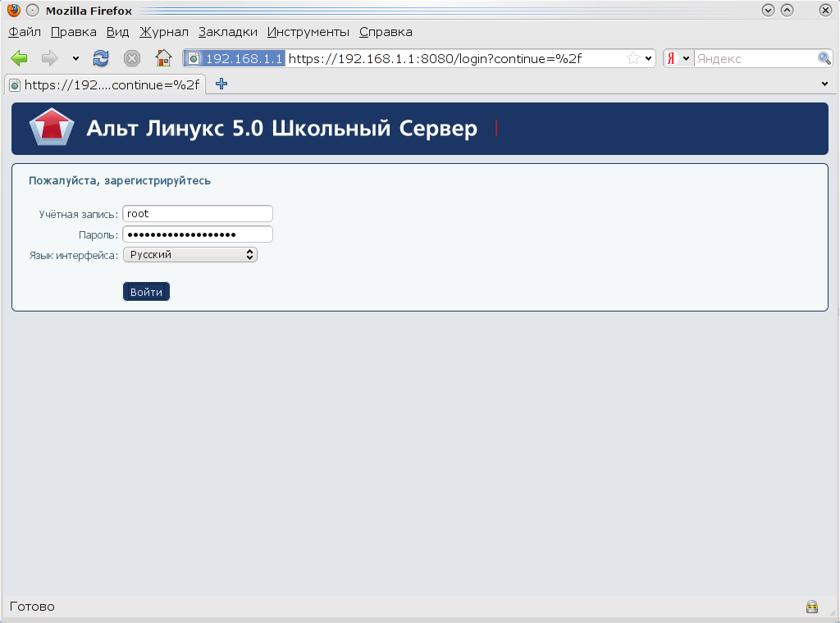Reload the page with the refresh icon
Viewport: 840px width, 623px height.
(101, 58)
